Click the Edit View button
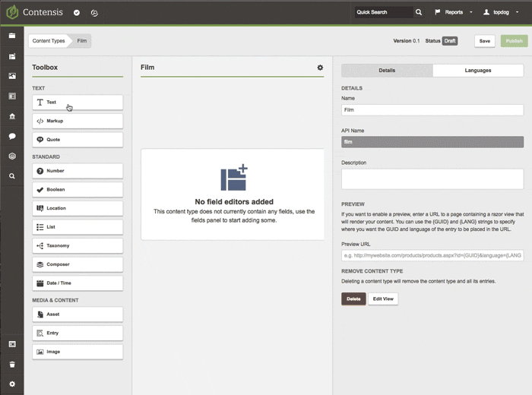Screen dimensions: 532x395 383,299
